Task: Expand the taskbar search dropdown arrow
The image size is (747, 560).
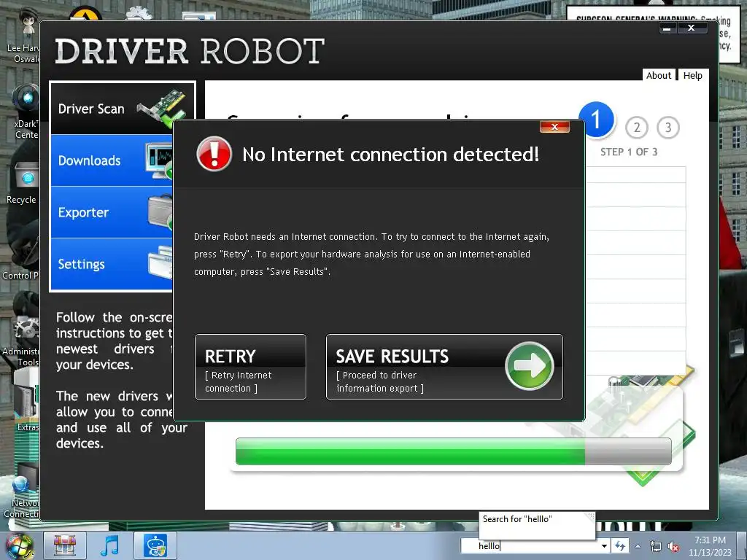Action: pos(604,545)
